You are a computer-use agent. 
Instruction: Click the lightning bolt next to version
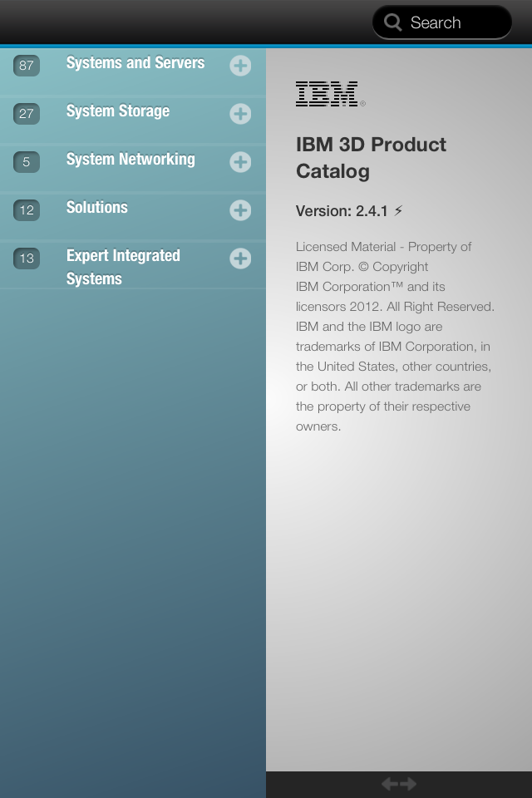tap(398, 210)
